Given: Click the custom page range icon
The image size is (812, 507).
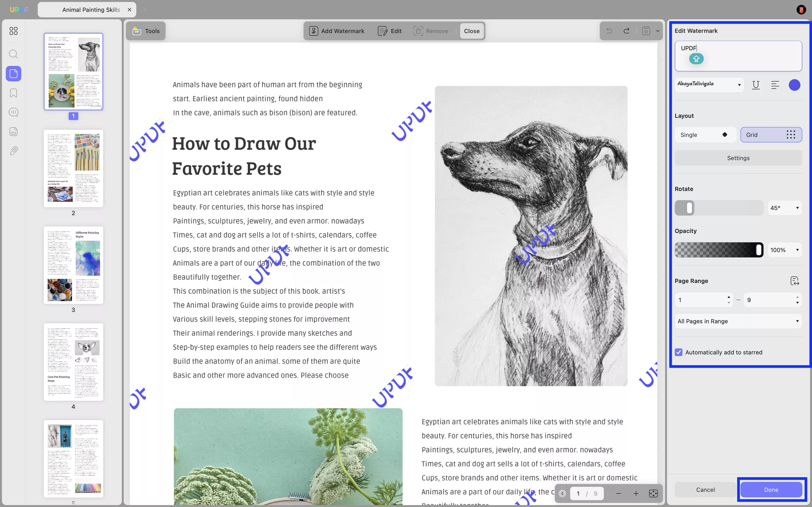Looking at the screenshot, I should pyautogui.click(x=794, y=281).
